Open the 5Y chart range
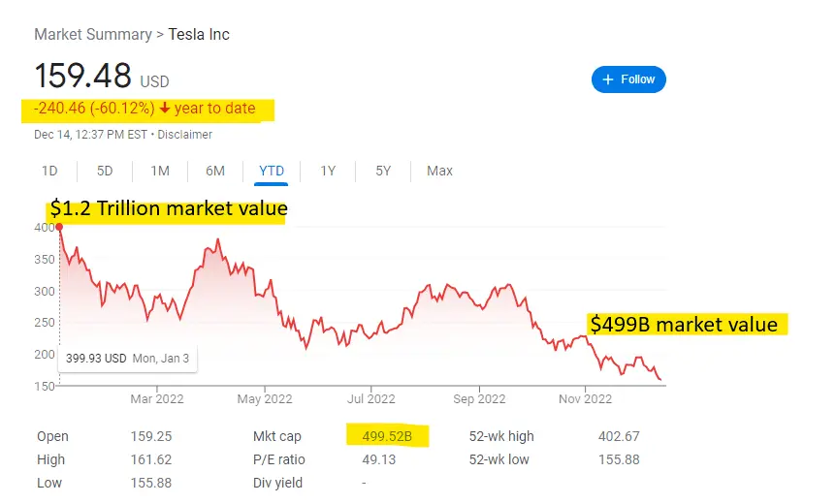Viewport: 836px width, 504px height. (x=384, y=171)
